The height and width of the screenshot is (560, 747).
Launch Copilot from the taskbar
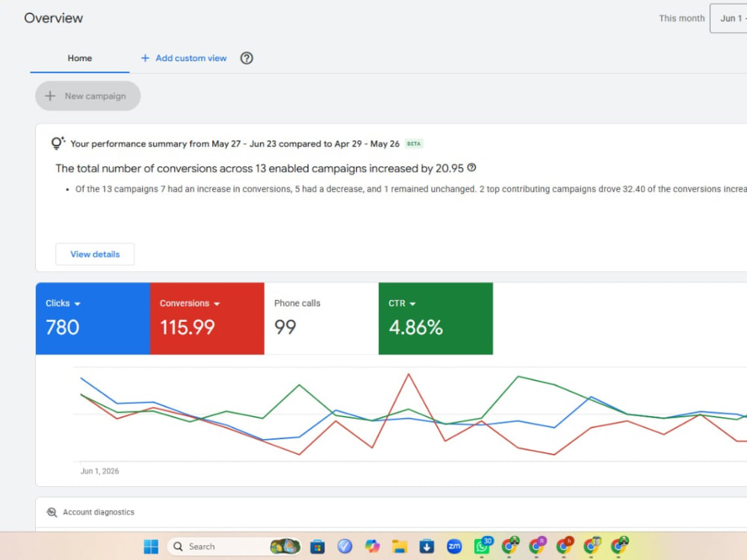coord(372,547)
